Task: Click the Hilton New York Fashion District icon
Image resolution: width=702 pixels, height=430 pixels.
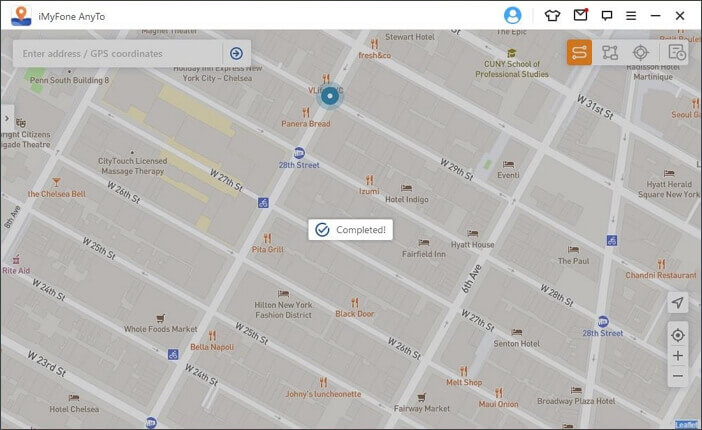Action: (x=283, y=294)
